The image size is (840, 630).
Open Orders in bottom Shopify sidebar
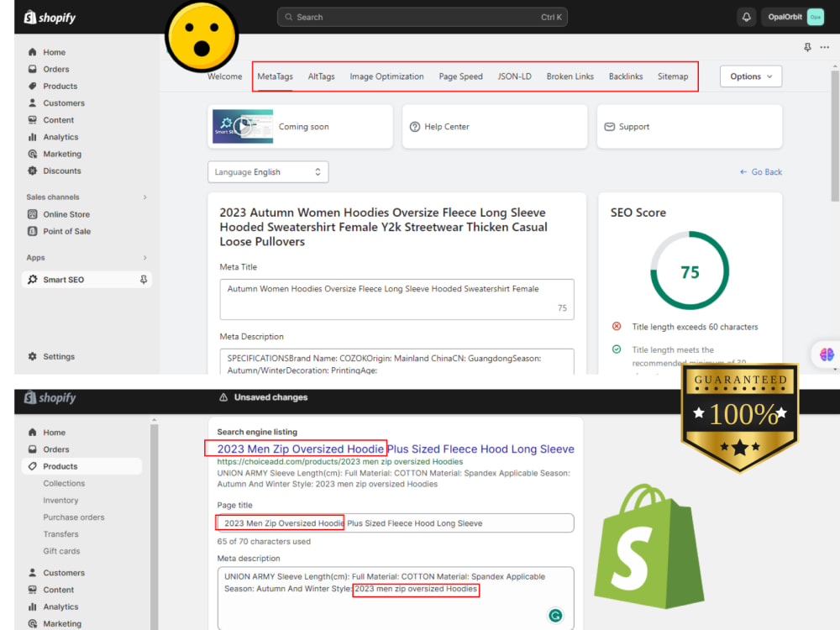(x=55, y=449)
